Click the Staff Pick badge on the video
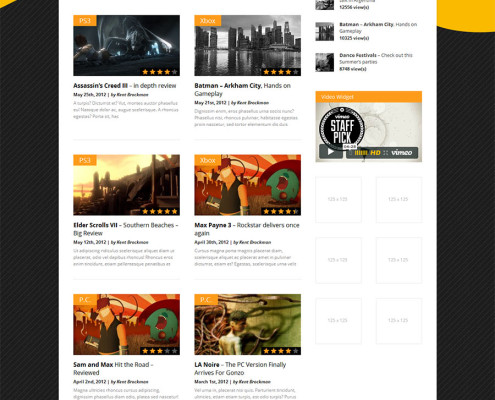The image size is (495, 400). coord(342,128)
